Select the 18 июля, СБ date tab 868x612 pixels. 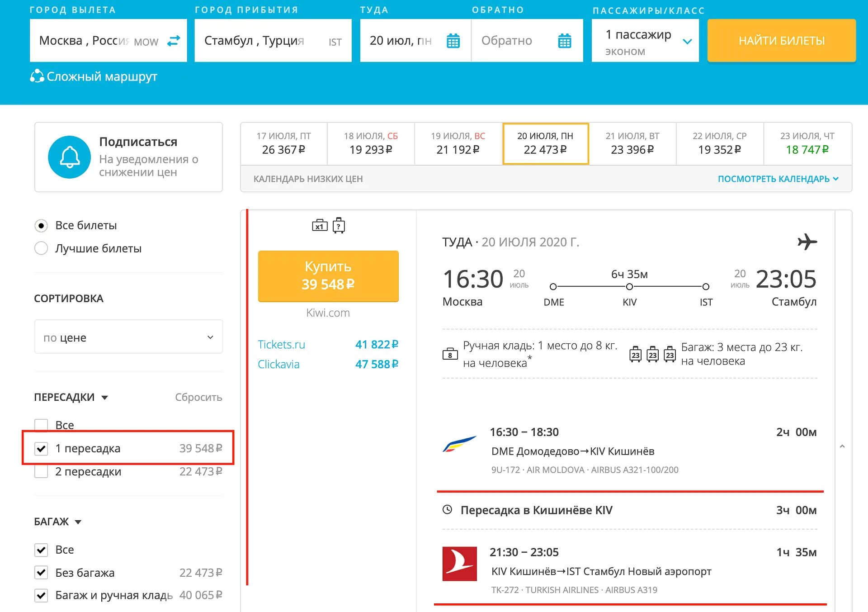371,143
